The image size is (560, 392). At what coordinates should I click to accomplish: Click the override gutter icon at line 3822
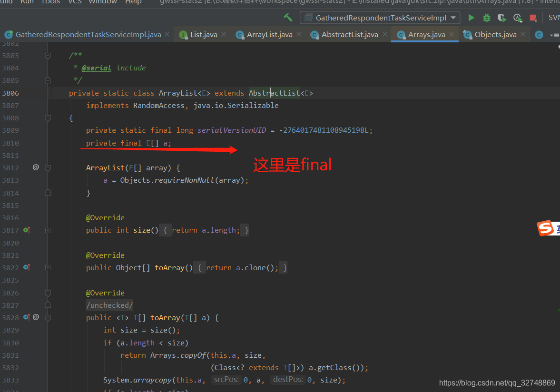click(x=27, y=267)
